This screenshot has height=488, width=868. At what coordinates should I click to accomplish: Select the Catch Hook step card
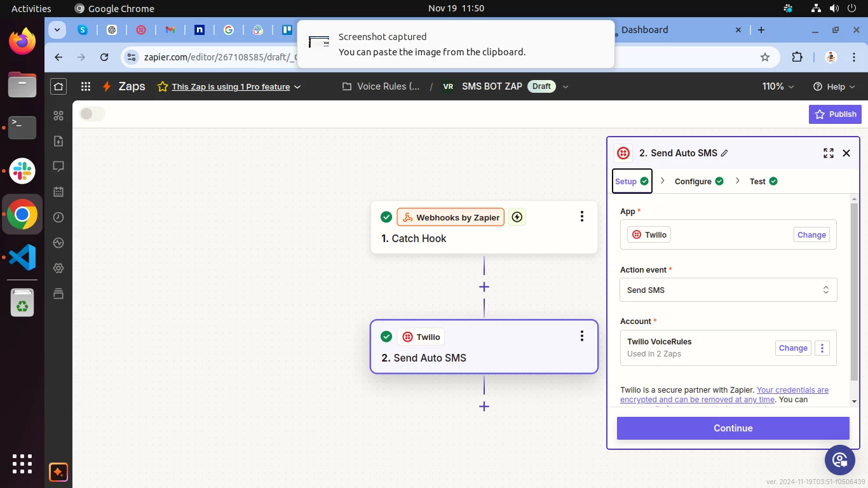click(484, 227)
